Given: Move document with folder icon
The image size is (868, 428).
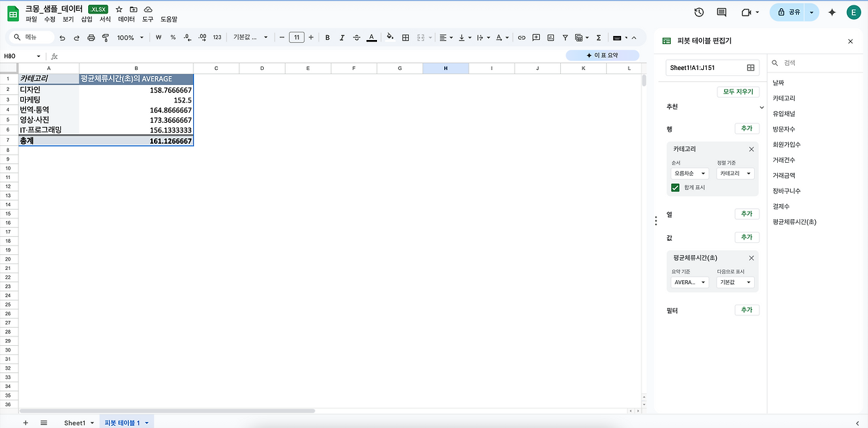Looking at the screenshot, I should pyautogui.click(x=134, y=9).
